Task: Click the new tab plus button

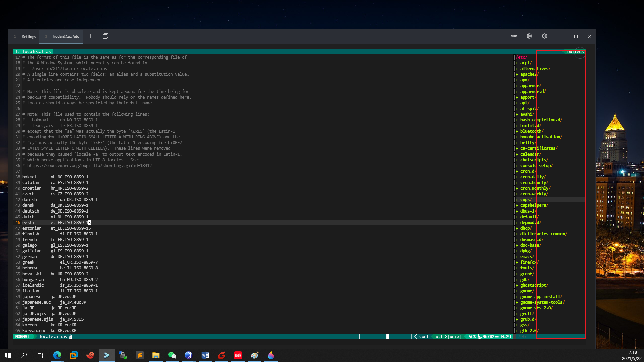Action: [x=90, y=36]
